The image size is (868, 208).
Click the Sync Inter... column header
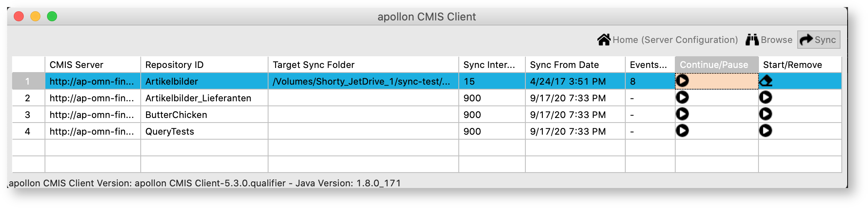[492, 65]
